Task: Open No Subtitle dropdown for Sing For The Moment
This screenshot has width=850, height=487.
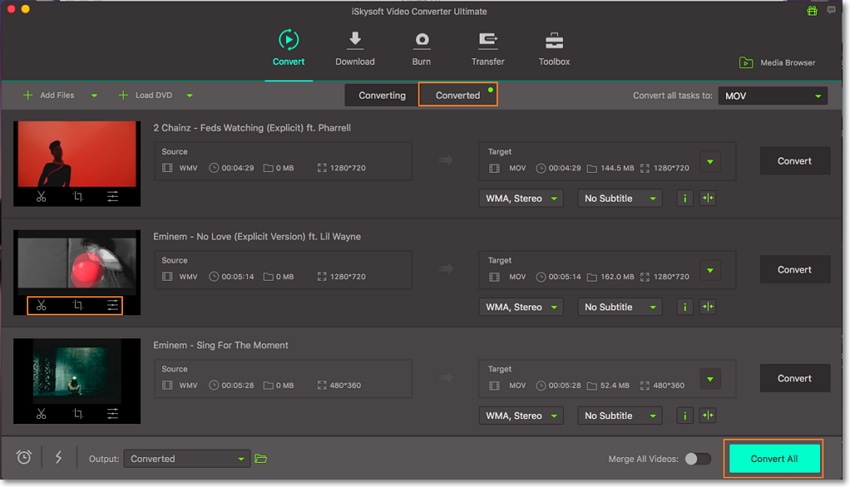Action: (x=620, y=416)
